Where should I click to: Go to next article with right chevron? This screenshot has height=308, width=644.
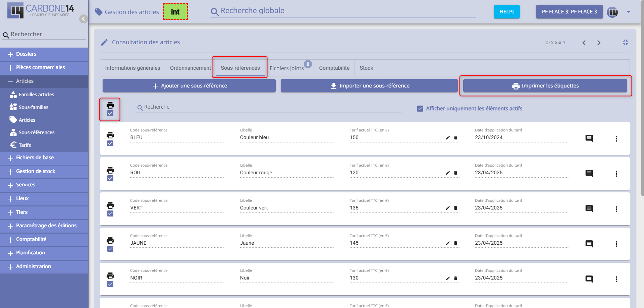tap(599, 43)
